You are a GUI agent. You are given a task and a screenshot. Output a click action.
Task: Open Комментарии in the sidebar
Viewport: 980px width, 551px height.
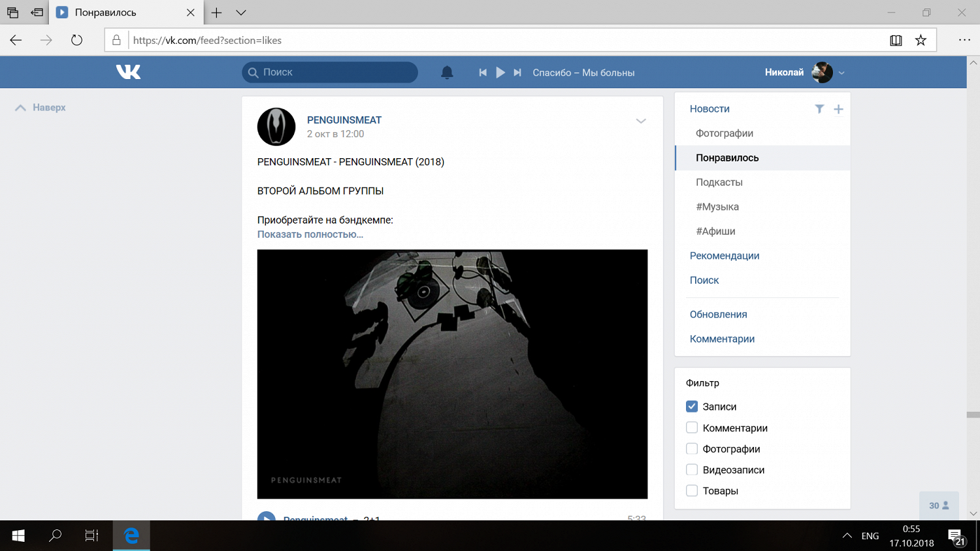pos(722,339)
